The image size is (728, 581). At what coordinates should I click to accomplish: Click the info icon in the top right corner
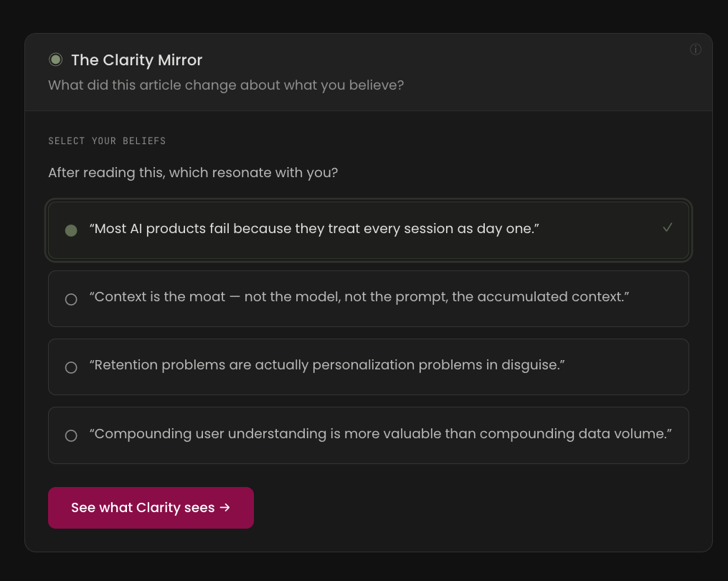695,49
